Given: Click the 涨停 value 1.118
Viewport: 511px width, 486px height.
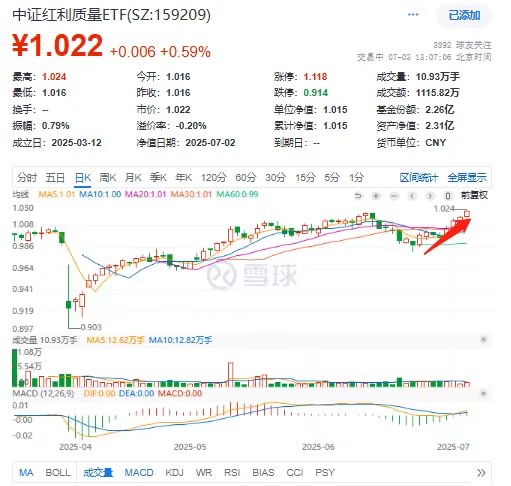Looking at the screenshot, I should tap(315, 77).
